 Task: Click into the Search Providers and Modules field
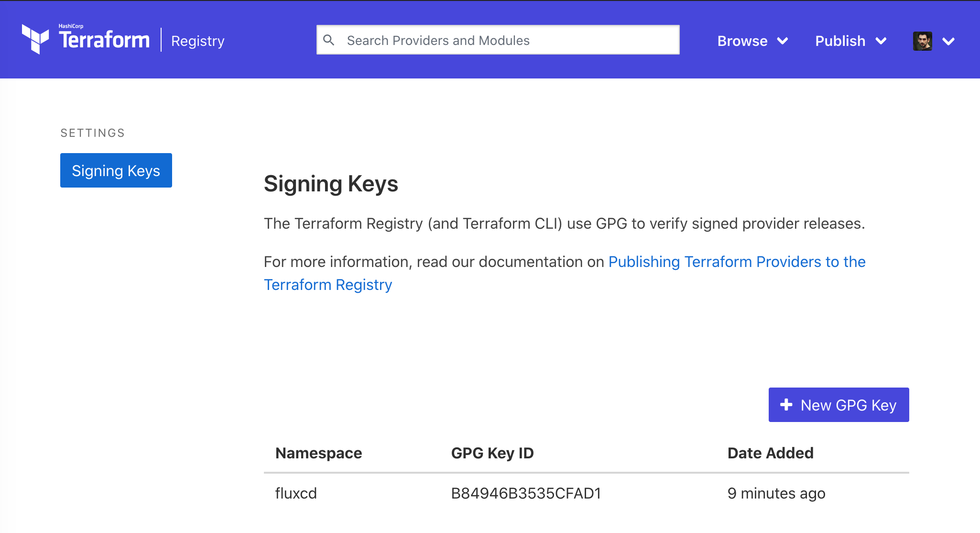click(497, 40)
